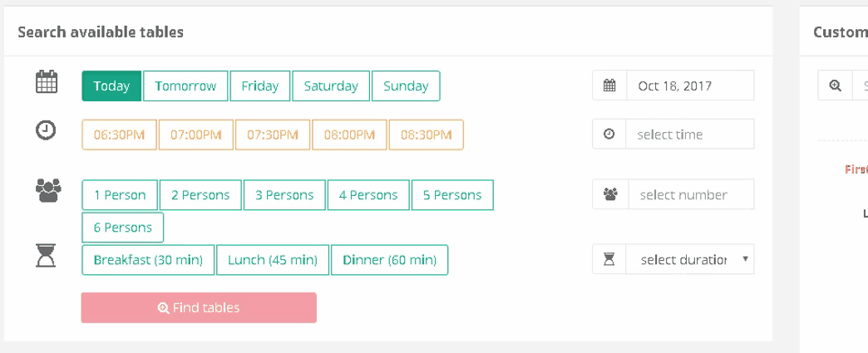Viewport: 868px width, 353px height.
Task: Choose the Saturday day option
Action: pos(331,86)
